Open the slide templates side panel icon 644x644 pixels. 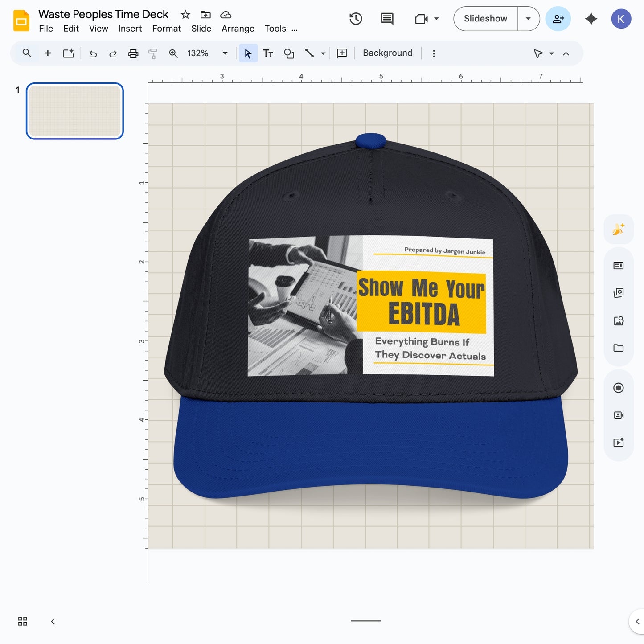(619, 266)
